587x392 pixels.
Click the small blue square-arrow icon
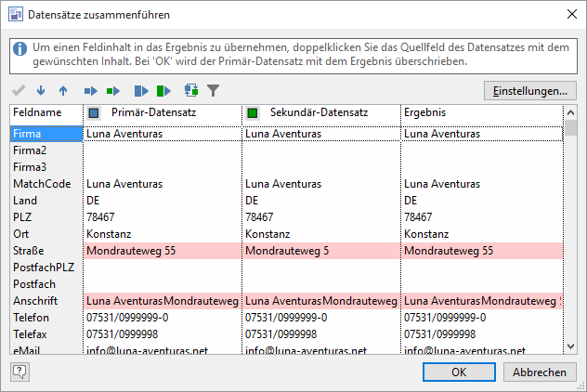coord(91,91)
